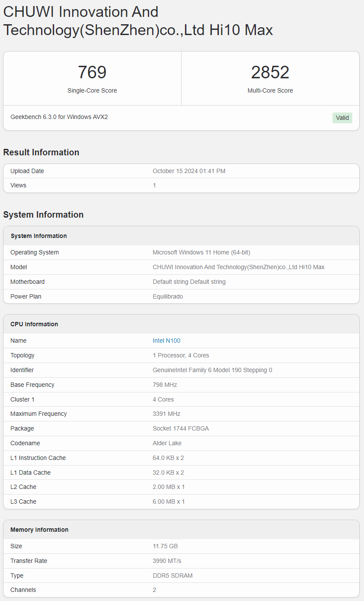Viewport: 364px width, 601px height.
Task: Select the '3990 MT/s' transfer rate value
Action: 167,561
